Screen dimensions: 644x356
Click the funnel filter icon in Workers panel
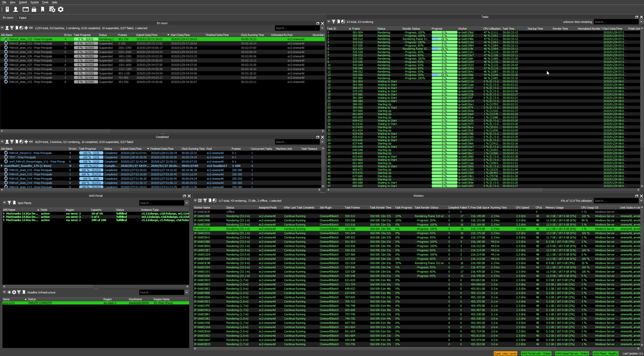coord(205,201)
